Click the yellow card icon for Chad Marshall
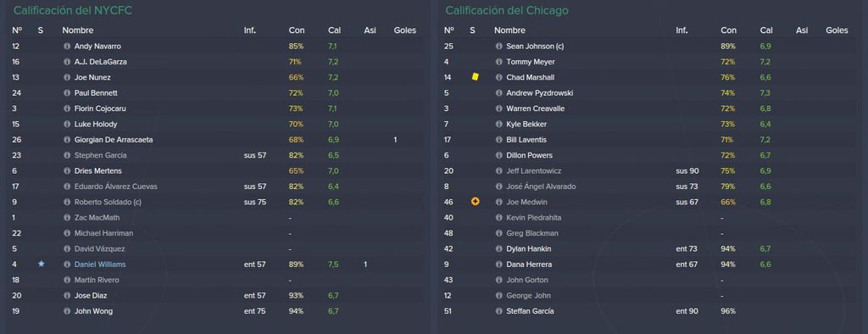Screen dimensions: 868x334 [475, 77]
